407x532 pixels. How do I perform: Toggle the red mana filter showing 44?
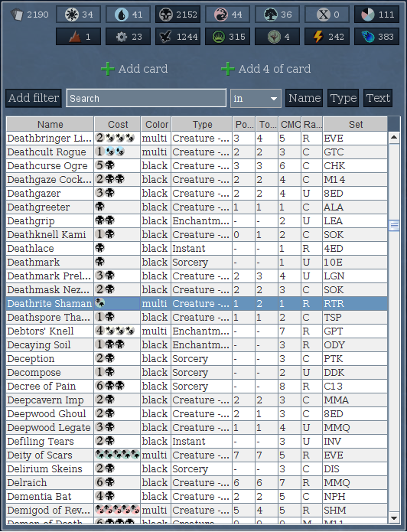[x=227, y=15]
